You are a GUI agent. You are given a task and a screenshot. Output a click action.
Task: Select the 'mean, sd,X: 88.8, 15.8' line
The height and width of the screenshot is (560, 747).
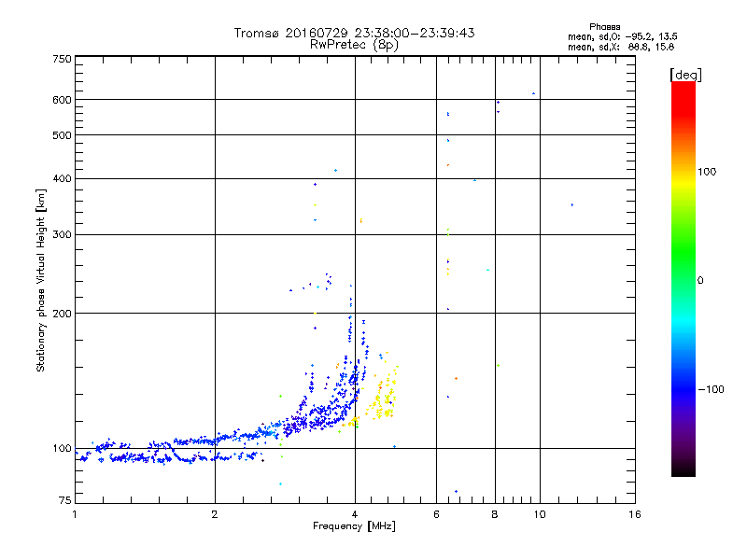pyautogui.click(x=621, y=47)
